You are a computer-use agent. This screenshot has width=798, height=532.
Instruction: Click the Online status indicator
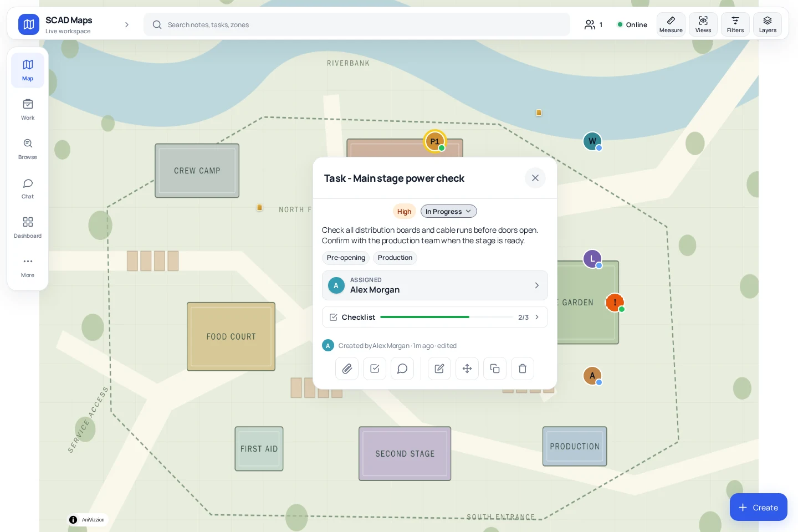[x=632, y=24]
